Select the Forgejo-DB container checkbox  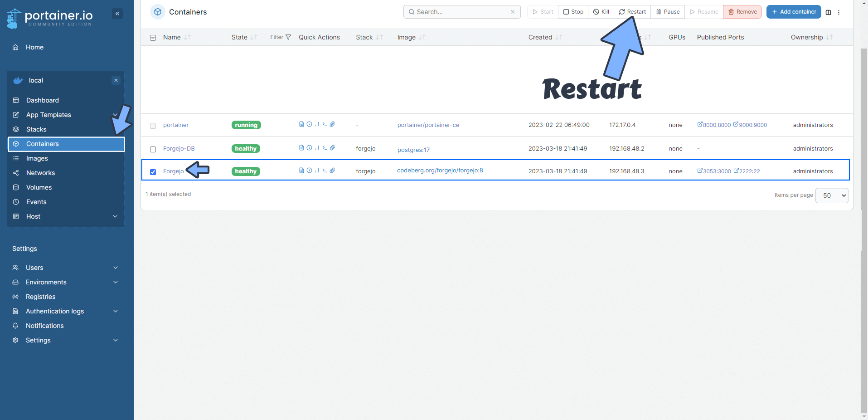pos(153,149)
